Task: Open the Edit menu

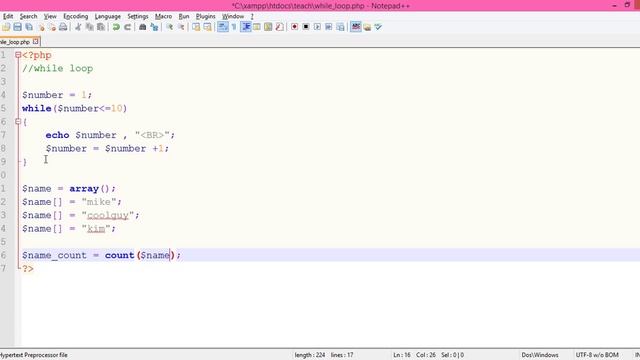Action: pyautogui.click(x=8, y=16)
